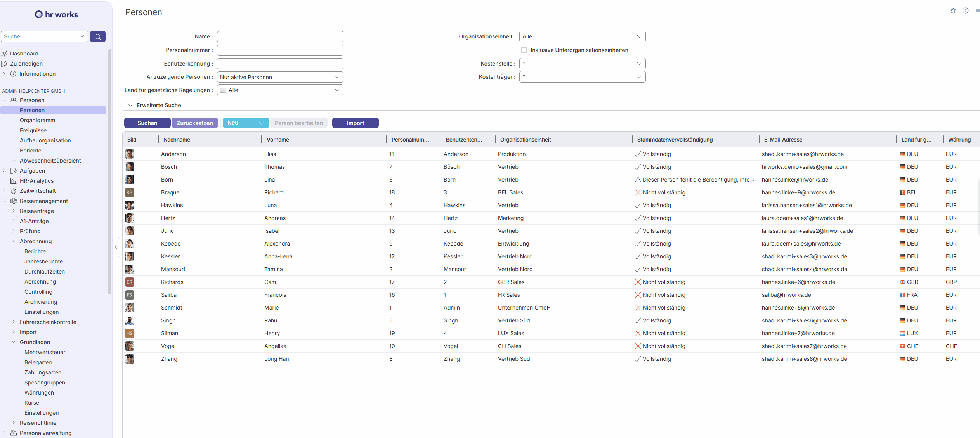
Task: Click the Zeitwirtschaft clock icon
Action: click(x=14, y=191)
